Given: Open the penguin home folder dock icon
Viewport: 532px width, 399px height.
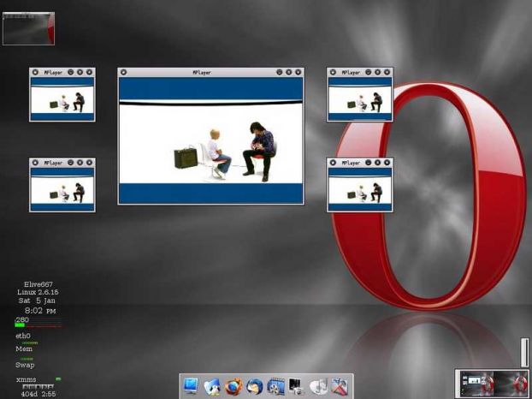Looking at the screenshot, I should coord(212,387).
